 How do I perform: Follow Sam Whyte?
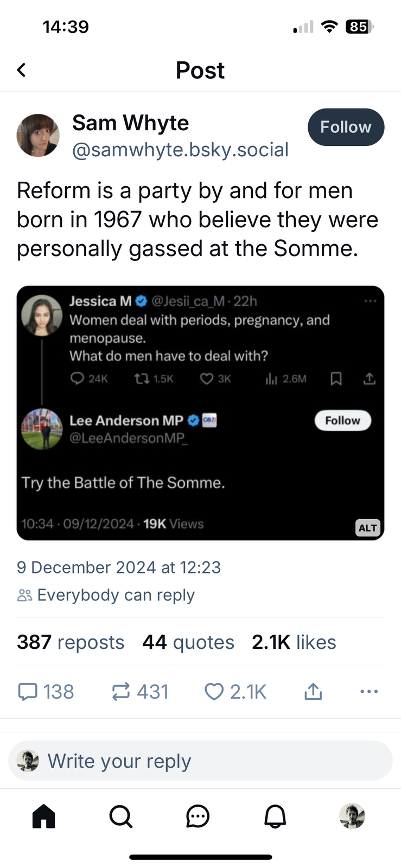[346, 127]
